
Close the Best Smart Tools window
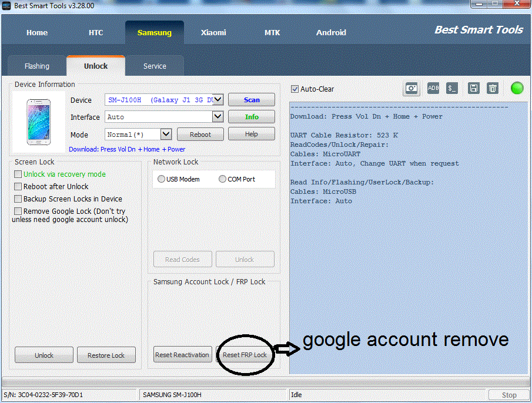click(x=517, y=4)
